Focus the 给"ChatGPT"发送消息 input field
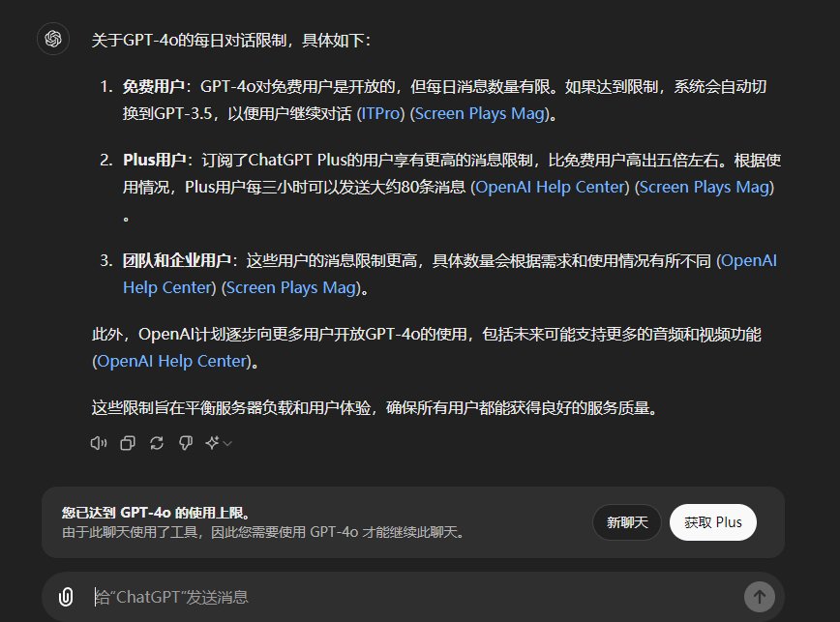 pos(412,597)
